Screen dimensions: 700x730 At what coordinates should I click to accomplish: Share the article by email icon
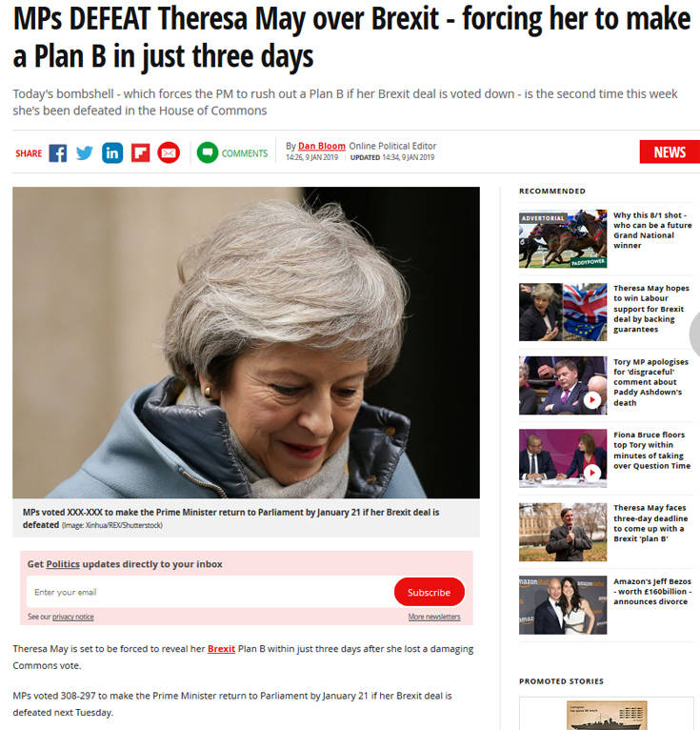coord(169,152)
